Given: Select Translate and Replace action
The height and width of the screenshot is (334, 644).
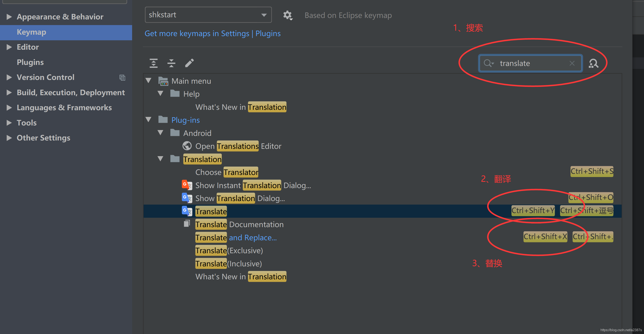Looking at the screenshot, I should pyautogui.click(x=236, y=237).
